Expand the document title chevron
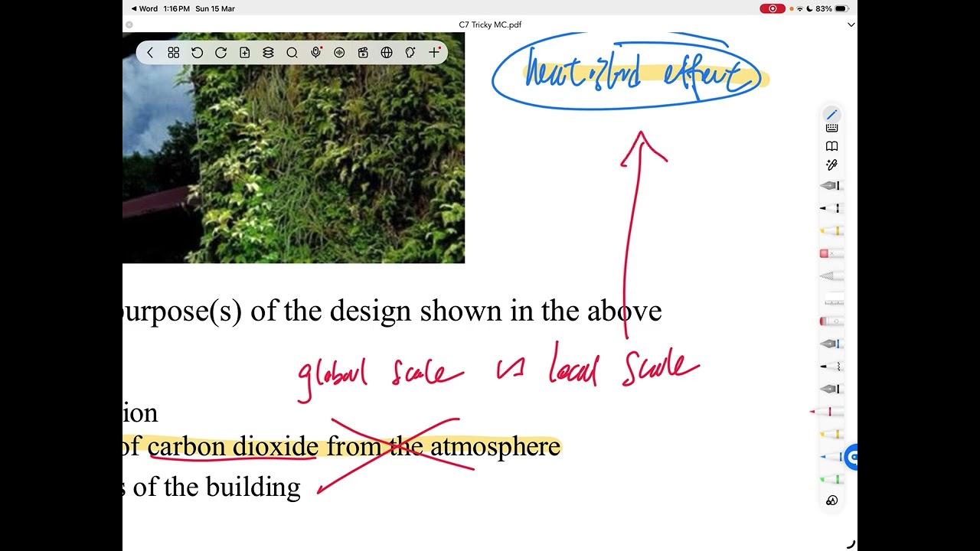This screenshot has width=980, height=551. click(851, 24)
